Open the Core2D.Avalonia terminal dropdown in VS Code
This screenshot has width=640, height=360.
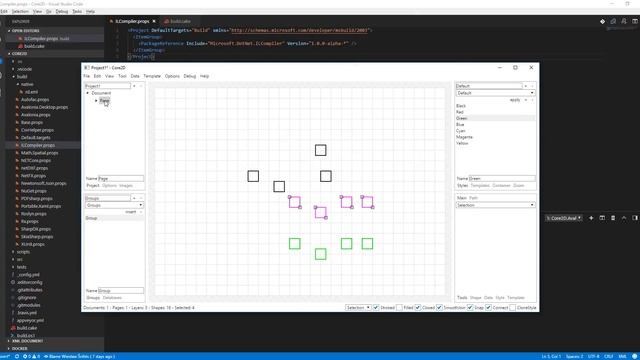pyautogui.click(x=564, y=218)
